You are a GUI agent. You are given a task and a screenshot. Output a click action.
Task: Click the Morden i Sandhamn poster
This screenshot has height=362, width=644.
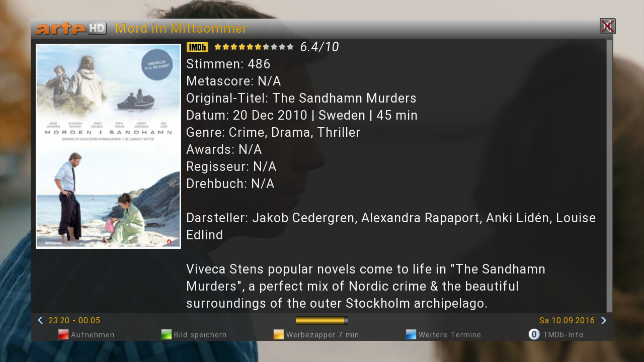tap(108, 146)
